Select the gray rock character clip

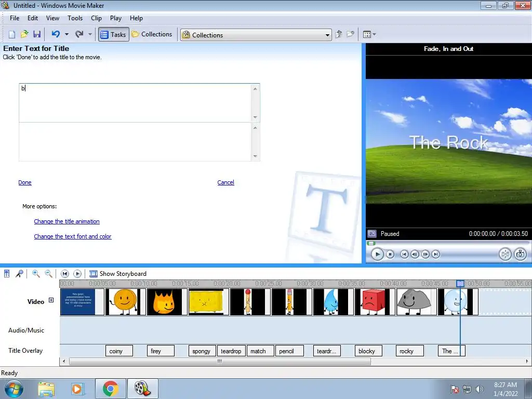(416, 302)
